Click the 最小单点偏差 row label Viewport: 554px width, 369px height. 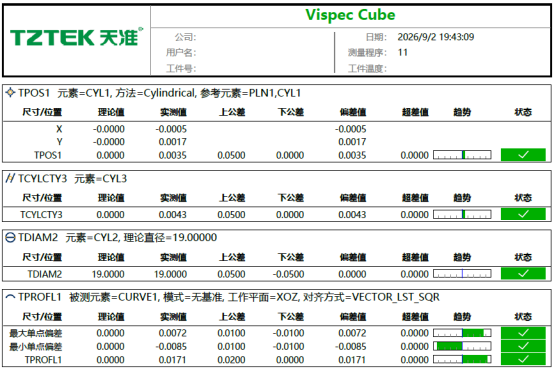(x=36, y=346)
